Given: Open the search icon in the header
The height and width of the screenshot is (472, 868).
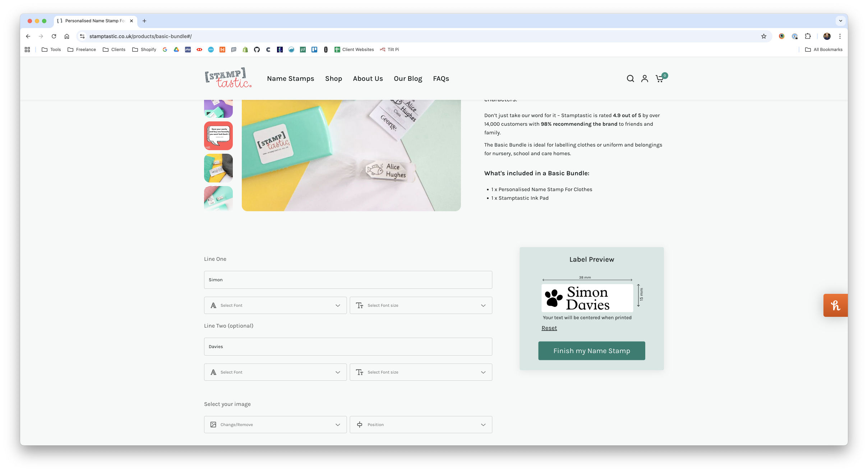Looking at the screenshot, I should 630,78.
